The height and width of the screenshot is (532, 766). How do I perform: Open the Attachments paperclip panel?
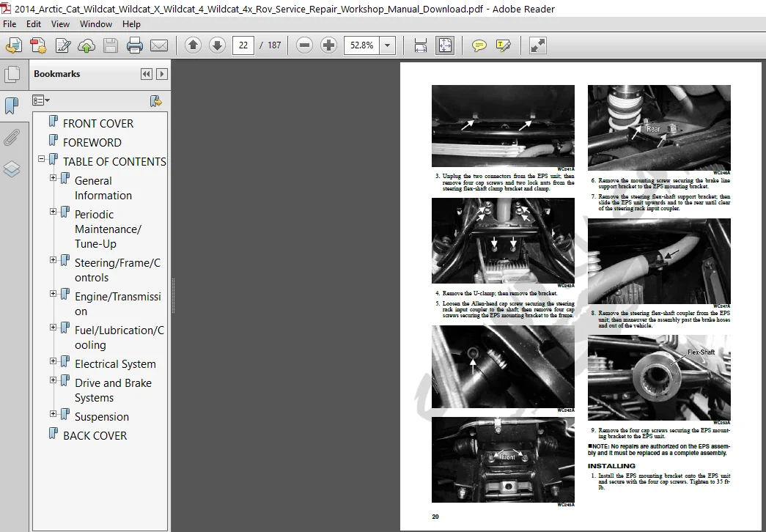click(x=12, y=138)
